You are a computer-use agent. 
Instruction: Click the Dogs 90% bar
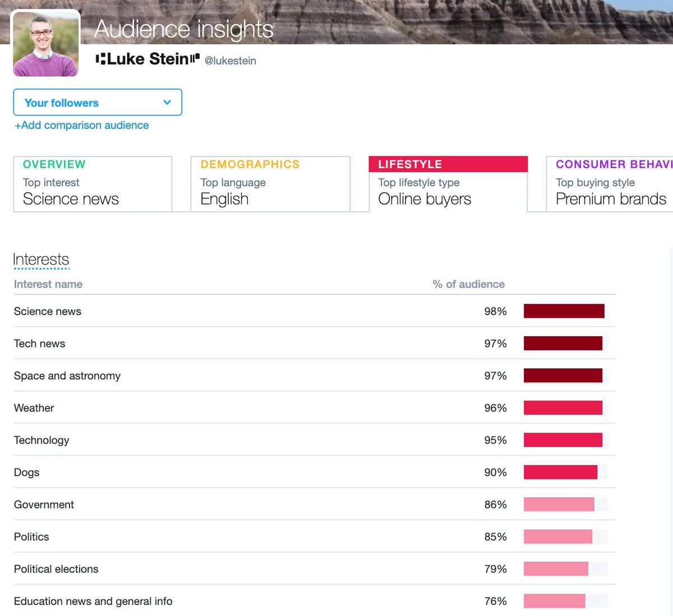pyautogui.click(x=560, y=473)
